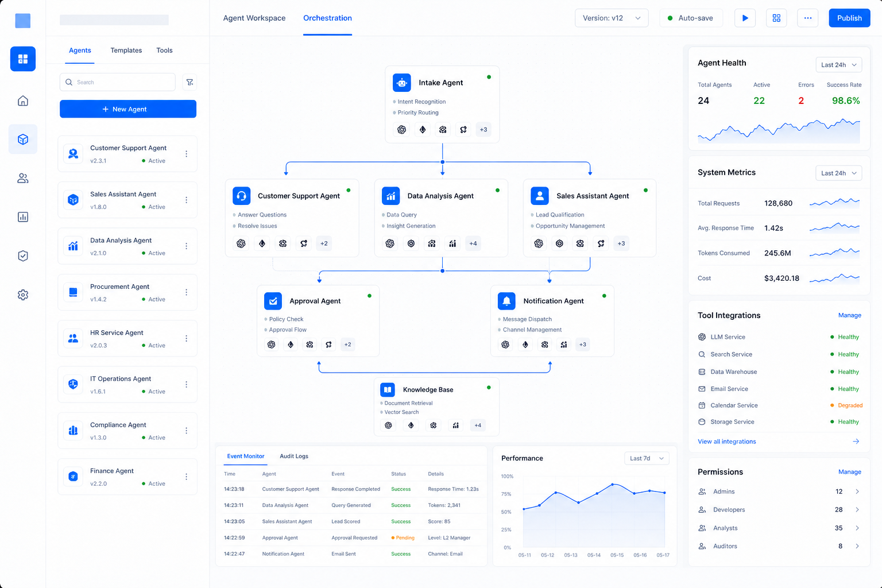Click the New Agent button
Screen dimensions: 882x588
coord(128,109)
